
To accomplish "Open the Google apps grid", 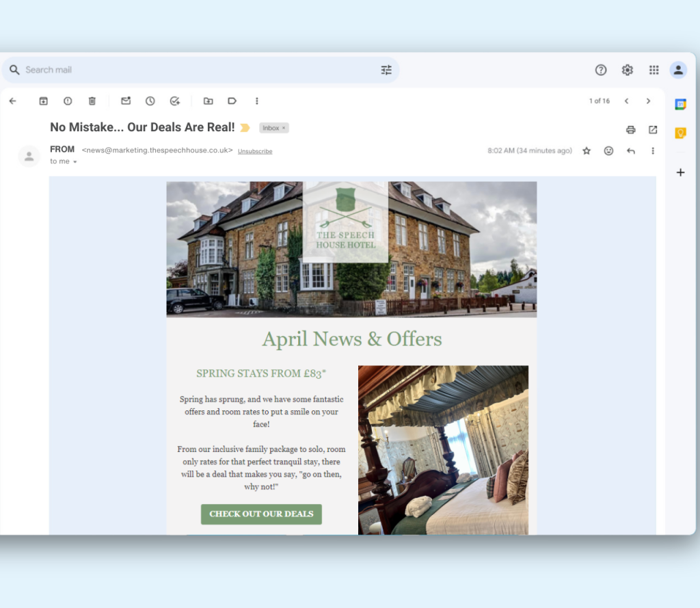I will click(654, 70).
